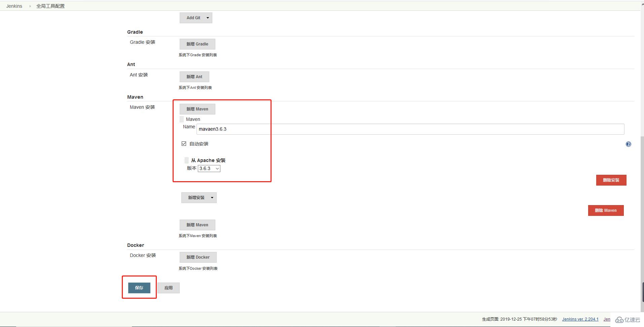Click the Ant 安装 label
Image resolution: width=644 pixels, height=327 pixels.
[x=139, y=75]
